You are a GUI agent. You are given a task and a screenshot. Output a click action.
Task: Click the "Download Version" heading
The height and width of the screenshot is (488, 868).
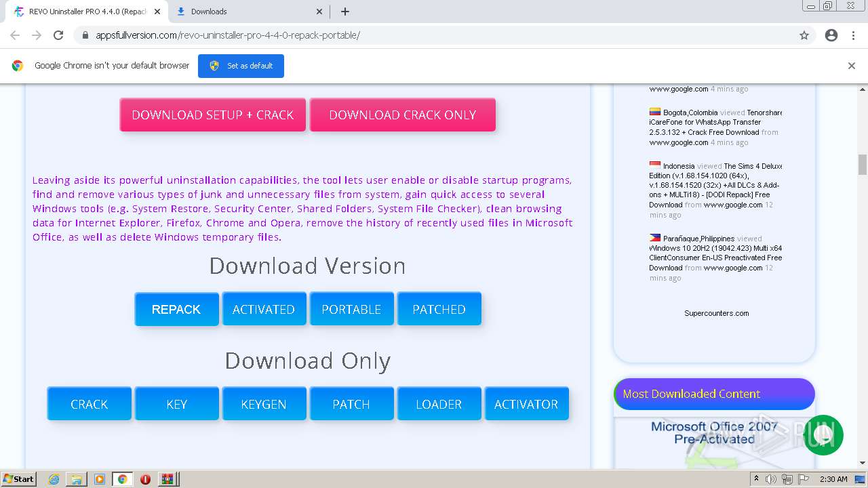307,266
